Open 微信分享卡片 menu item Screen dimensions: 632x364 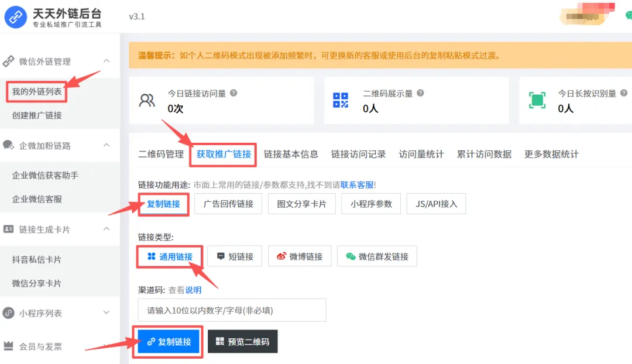click(x=37, y=283)
